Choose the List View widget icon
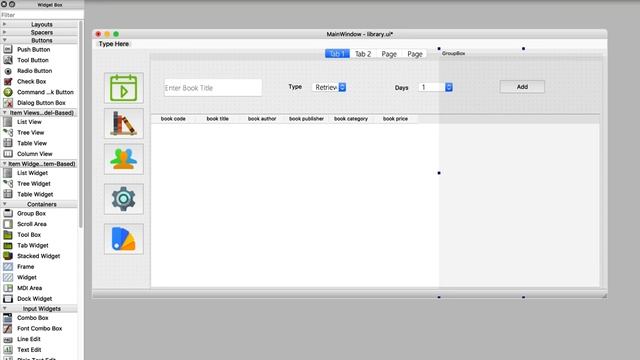The height and width of the screenshot is (360, 640). pyautogui.click(x=8, y=122)
